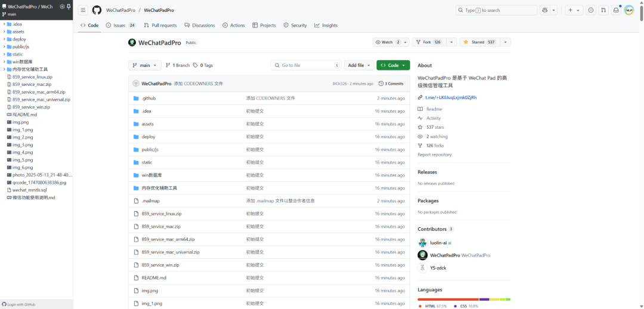
Task: Switch to the Actions tab
Action: pos(234,26)
